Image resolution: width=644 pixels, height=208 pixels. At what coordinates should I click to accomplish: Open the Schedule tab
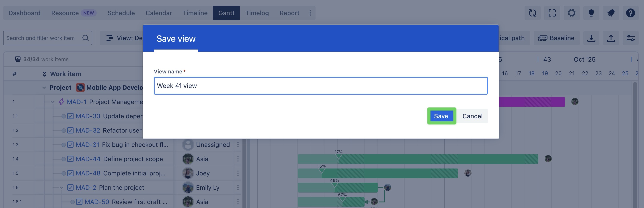coord(121,13)
